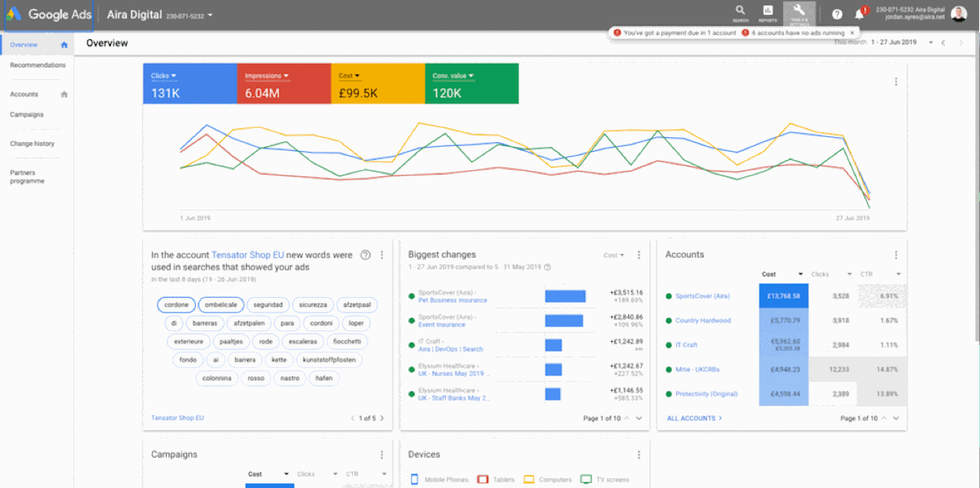Open the Help question mark icon

pyautogui.click(x=839, y=12)
